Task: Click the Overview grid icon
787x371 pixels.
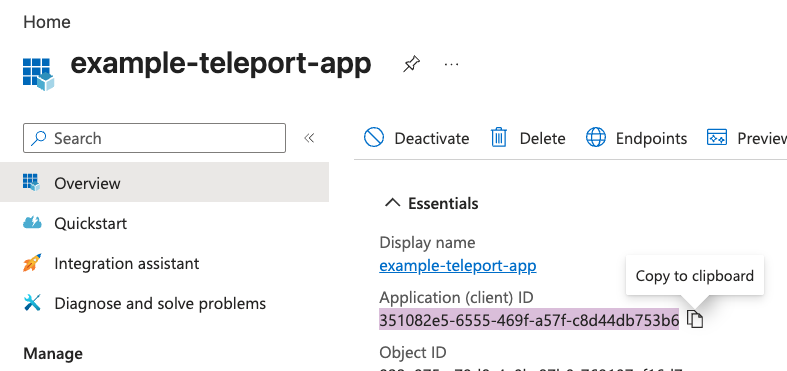Action: coord(31,182)
